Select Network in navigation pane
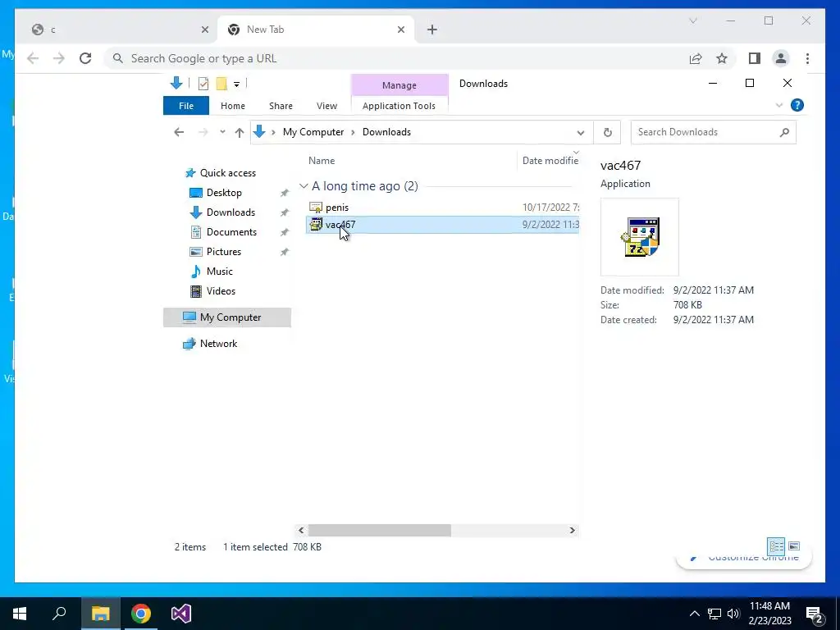The height and width of the screenshot is (630, 840). pos(218,344)
